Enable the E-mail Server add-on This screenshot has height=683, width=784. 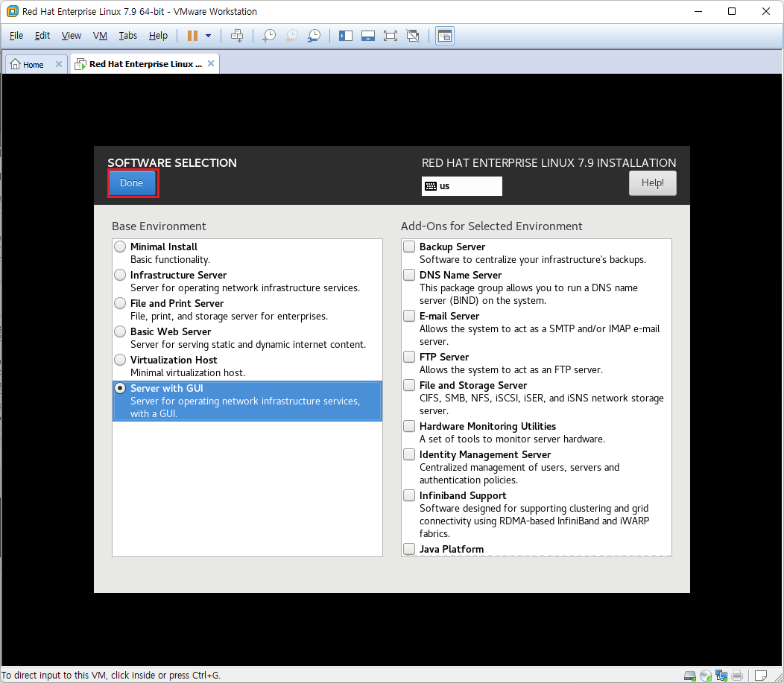[x=409, y=316]
